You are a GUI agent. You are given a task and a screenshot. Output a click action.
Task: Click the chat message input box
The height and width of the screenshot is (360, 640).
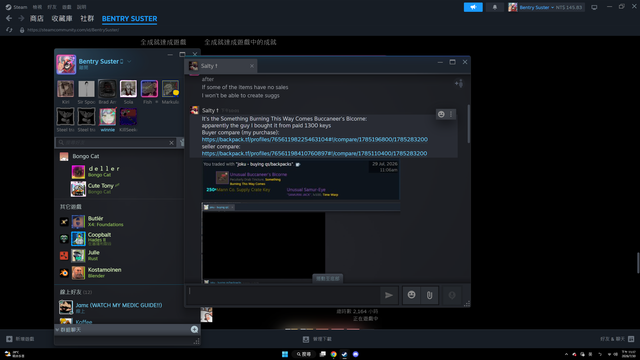283,295
